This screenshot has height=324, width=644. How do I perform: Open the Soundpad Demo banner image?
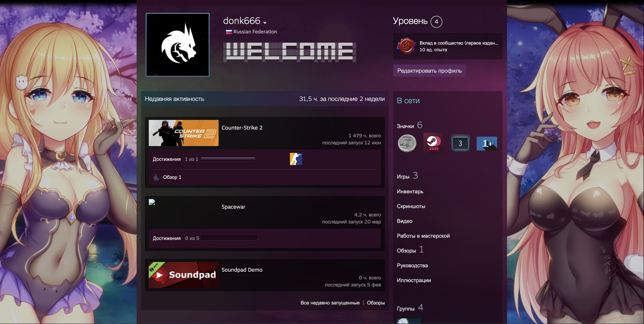point(183,275)
